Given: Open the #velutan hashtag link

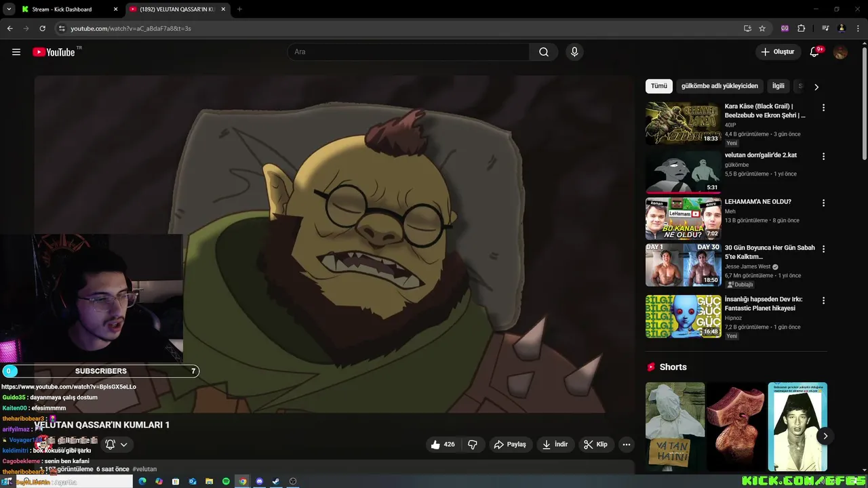Looking at the screenshot, I should tap(144, 469).
